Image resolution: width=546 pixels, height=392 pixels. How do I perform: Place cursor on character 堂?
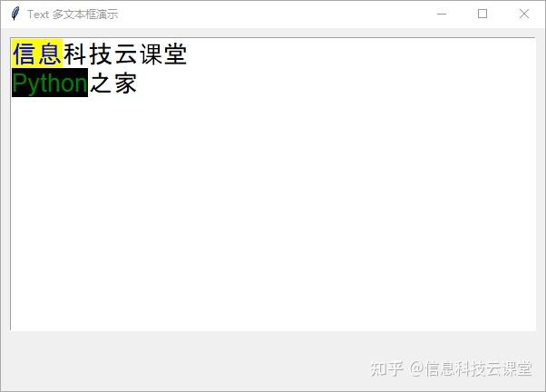tap(176, 54)
